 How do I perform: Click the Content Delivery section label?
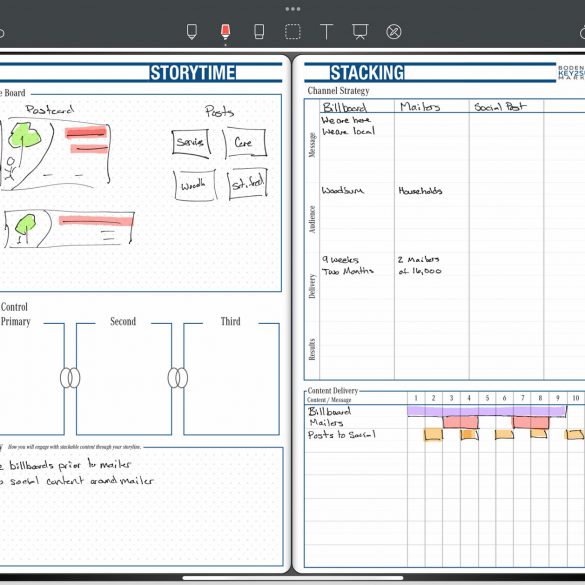(x=333, y=391)
